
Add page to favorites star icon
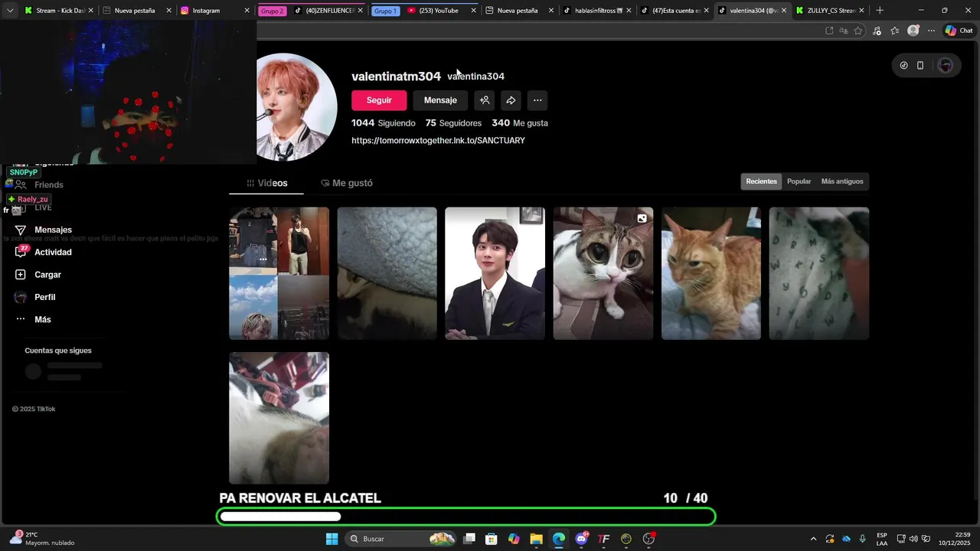tap(858, 31)
